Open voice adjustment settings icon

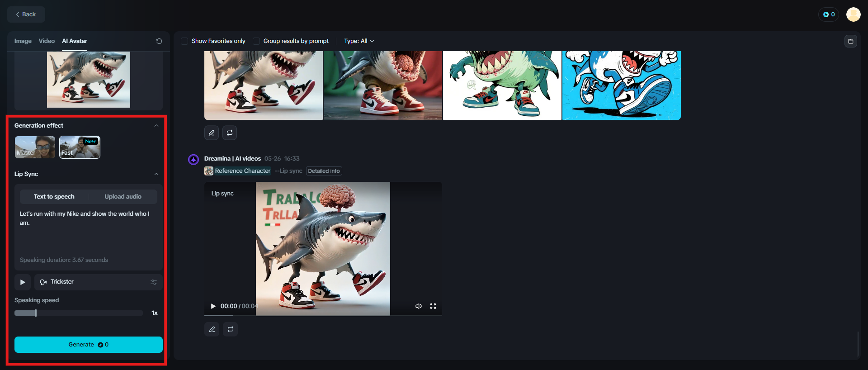[154, 282]
